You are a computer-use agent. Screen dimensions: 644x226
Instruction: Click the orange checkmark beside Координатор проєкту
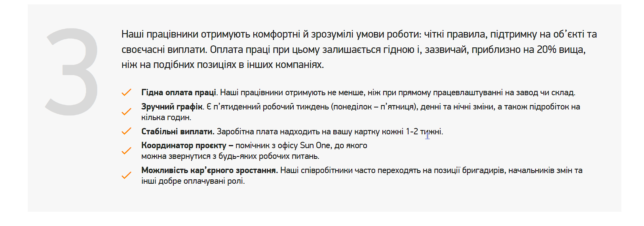point(126,151)
